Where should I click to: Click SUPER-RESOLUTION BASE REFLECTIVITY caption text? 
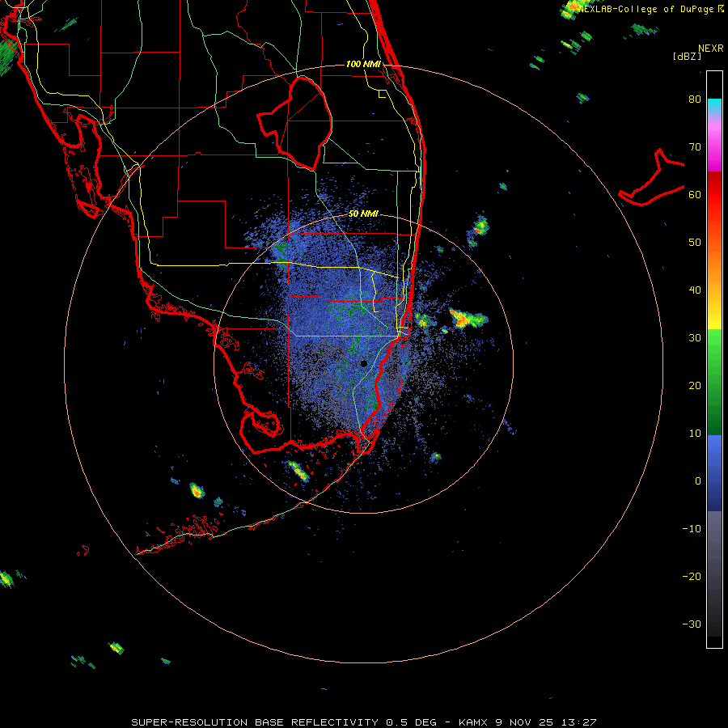255,722
